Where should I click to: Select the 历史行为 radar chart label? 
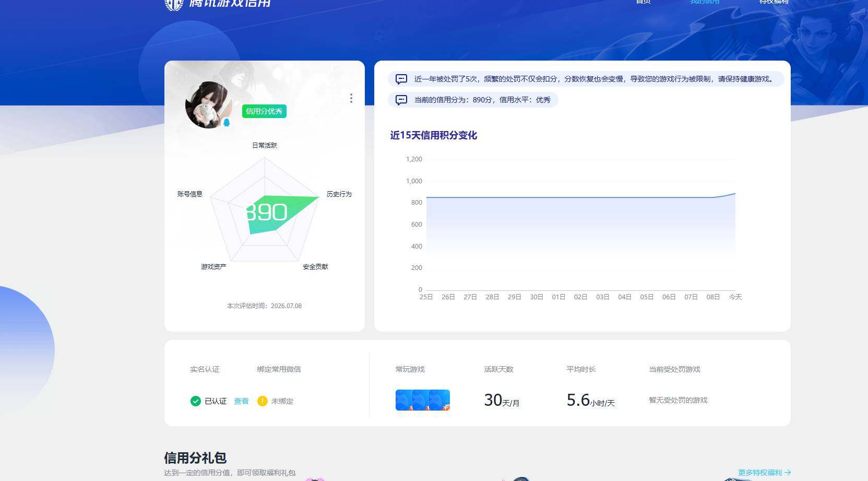[339, 194]
